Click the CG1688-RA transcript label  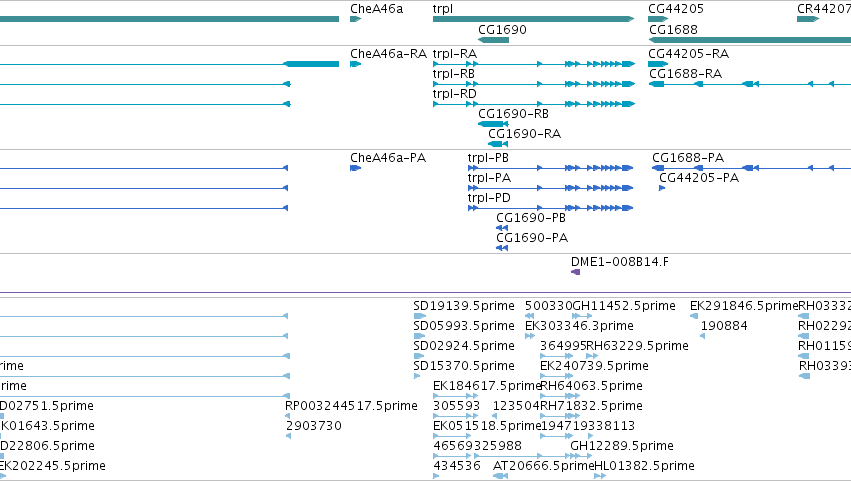(685, 74)
